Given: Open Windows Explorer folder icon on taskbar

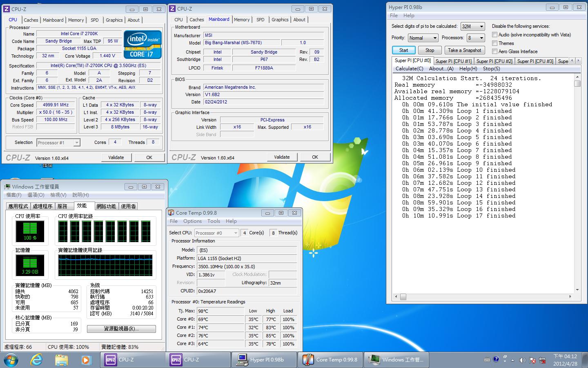Looking at the screenshot, I should 61,360.
